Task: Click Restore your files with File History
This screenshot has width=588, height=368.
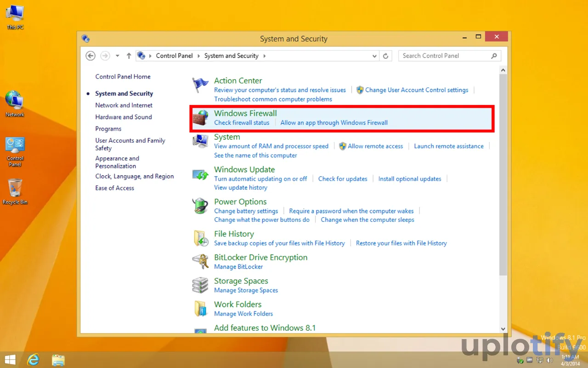Action: click(401, 243)
